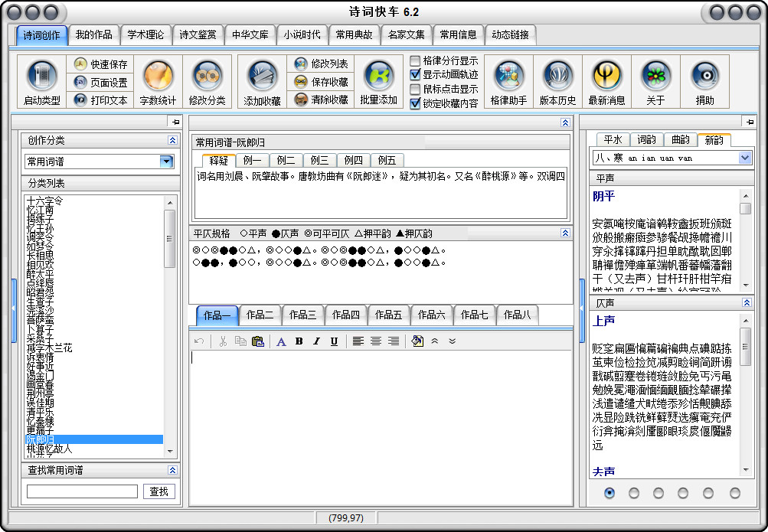768x532 pixels.
Task: Toggle underline formatting
Action: click(334, 341)
